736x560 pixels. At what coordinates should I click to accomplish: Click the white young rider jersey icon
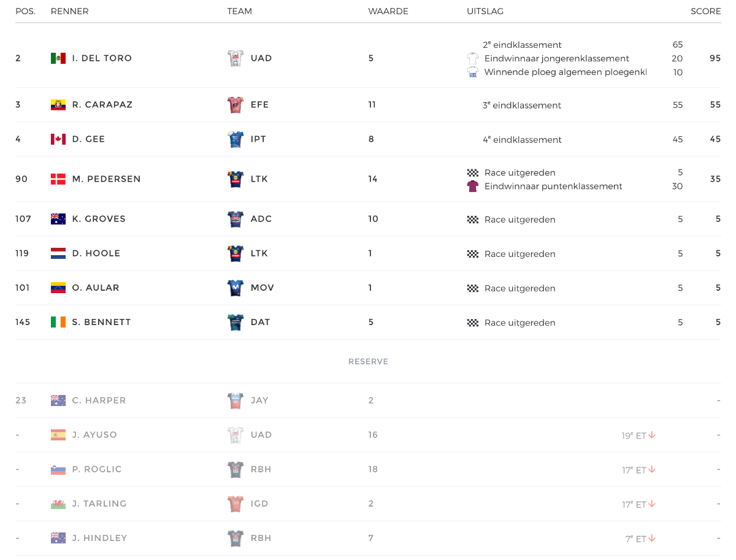point(472,59)
